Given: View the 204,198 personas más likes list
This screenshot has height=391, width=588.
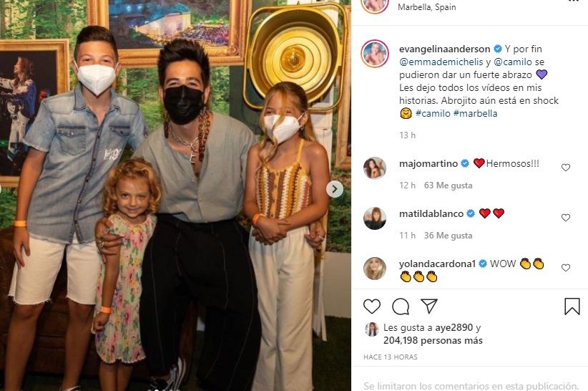Looking at the screenshot, I should [433, 340].
